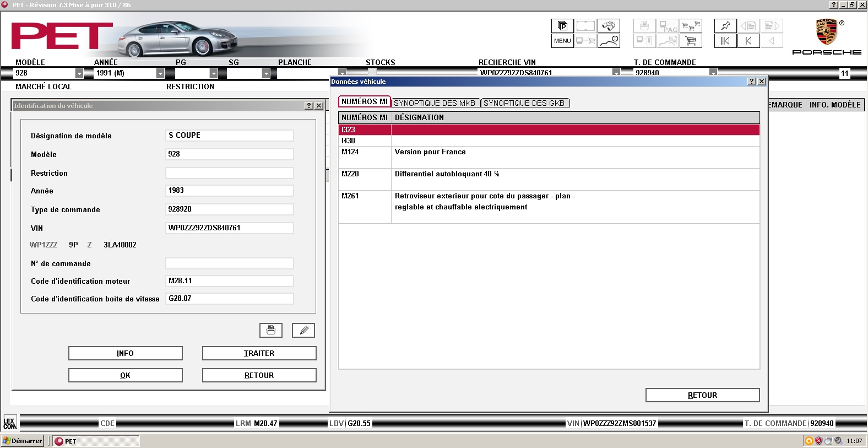Select the M261 Retroviseur exterieur row
This screenshot has width=868, height=448.
pos(549,207)
